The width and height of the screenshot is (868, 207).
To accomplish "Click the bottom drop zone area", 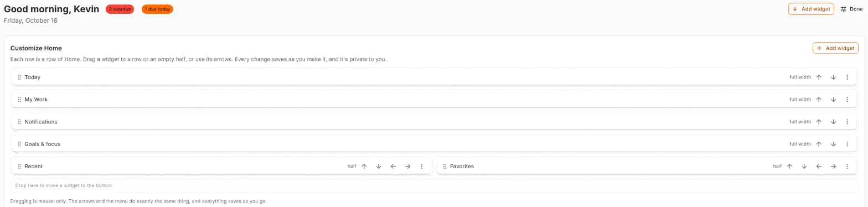I will pos(434,185).
